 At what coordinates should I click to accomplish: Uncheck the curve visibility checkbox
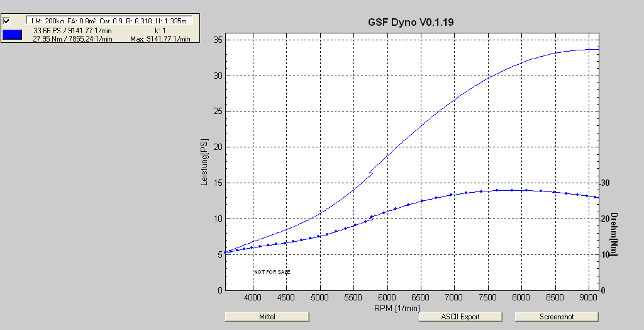7,21
